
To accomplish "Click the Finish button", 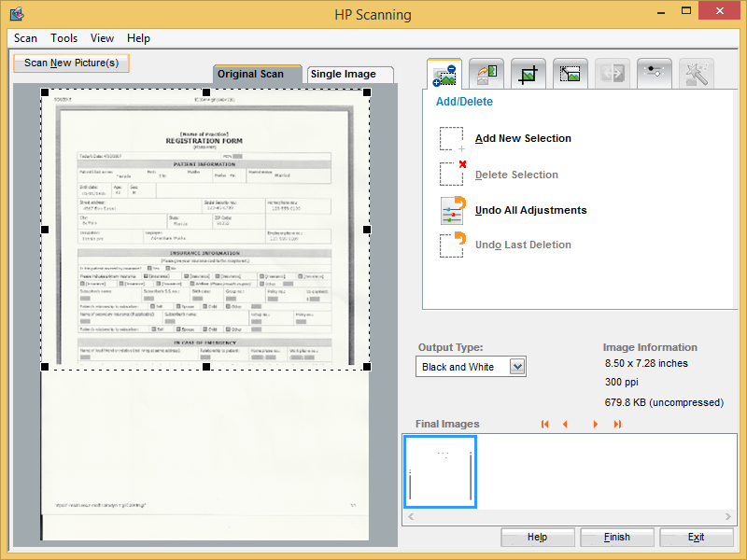I will coord(617,538).
